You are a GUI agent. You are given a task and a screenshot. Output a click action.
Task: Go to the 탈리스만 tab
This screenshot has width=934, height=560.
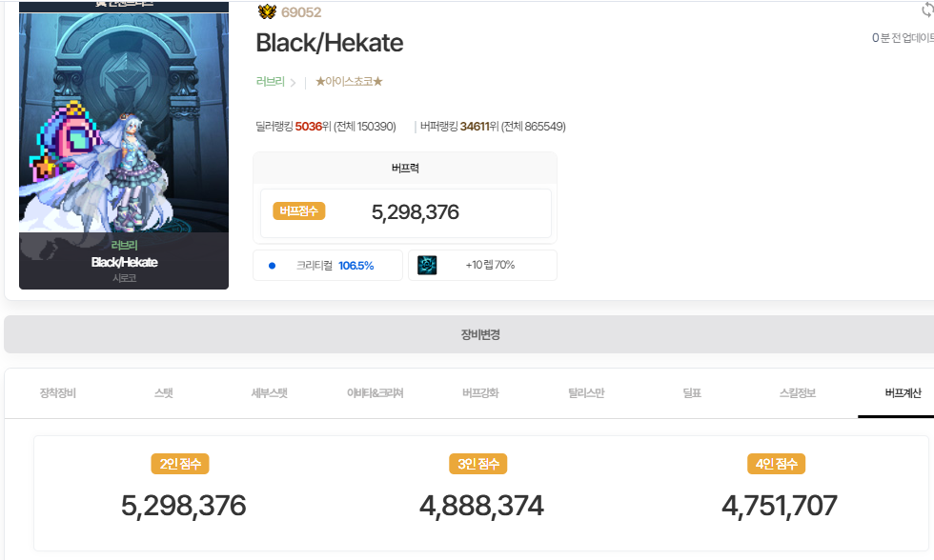coord(585,393)
